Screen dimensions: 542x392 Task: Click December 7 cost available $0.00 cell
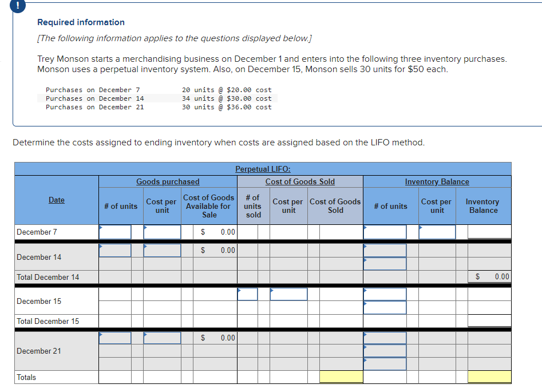click(215, 232)
